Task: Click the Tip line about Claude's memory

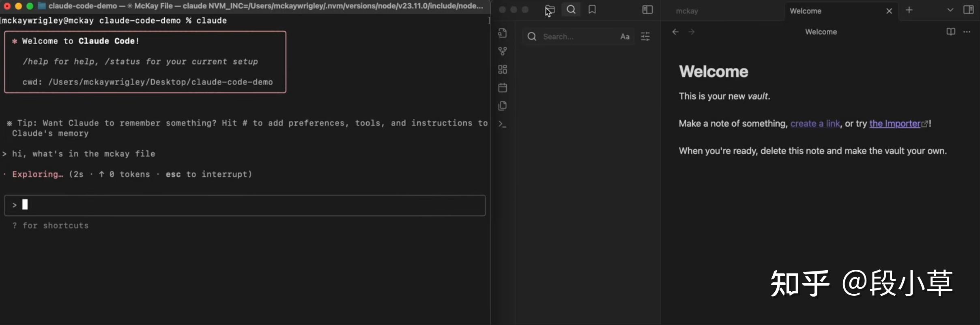Action: (247, 128)
